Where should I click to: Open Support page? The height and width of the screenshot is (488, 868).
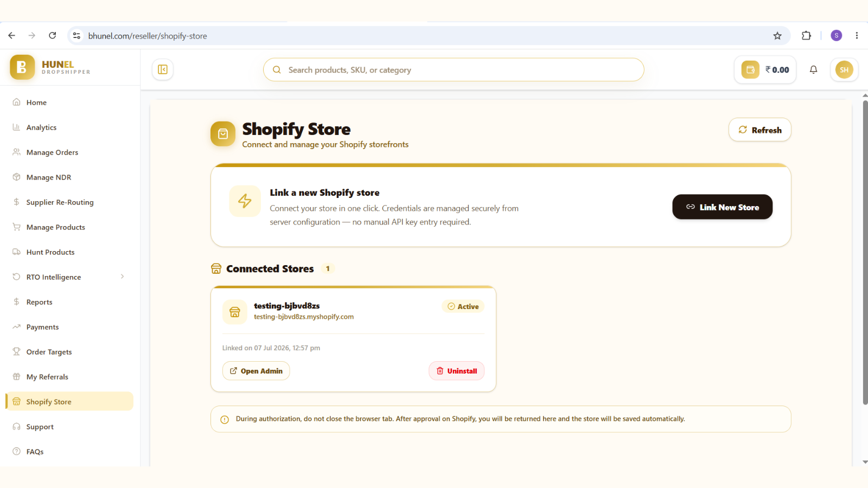click(x=69, y=427)
